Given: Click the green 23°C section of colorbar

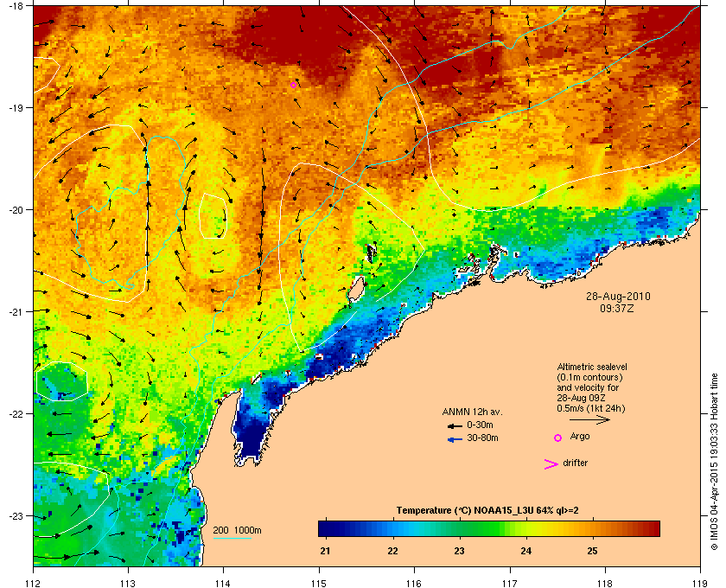Looking at the screenshot, I should [460, 528].
